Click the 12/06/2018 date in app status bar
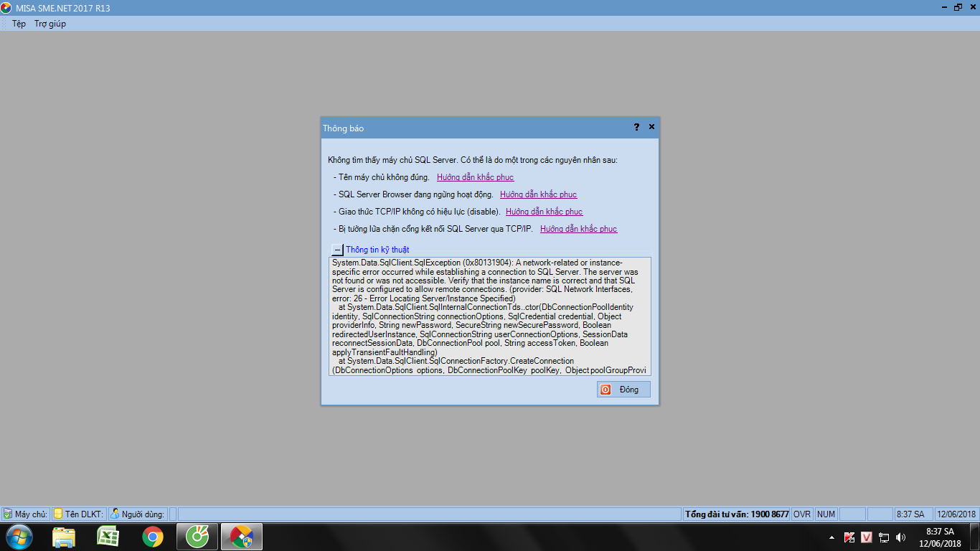980x551 pixels. click(x=956, y=514)
